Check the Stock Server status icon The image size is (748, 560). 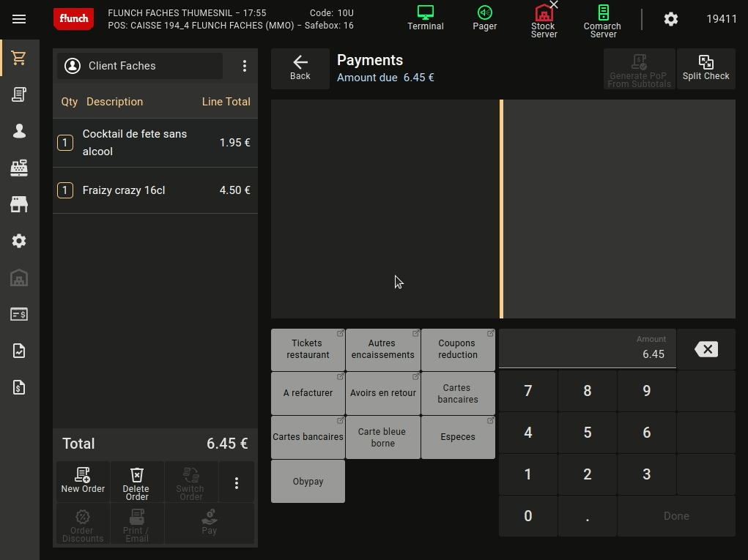(x=544, y=19)
